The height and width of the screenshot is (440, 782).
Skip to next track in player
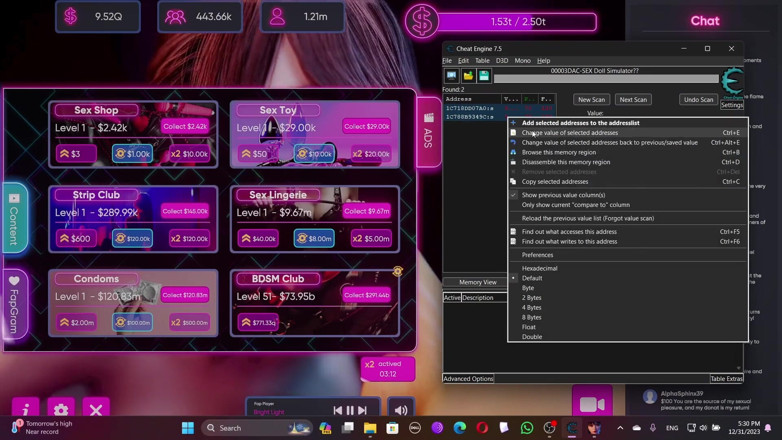pos(363,410)
